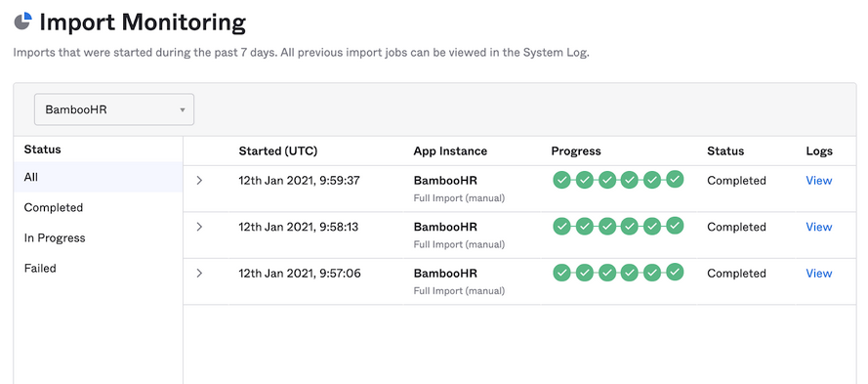Click last progress checkmark in 9:57:06 row

[x=675, y=272]
